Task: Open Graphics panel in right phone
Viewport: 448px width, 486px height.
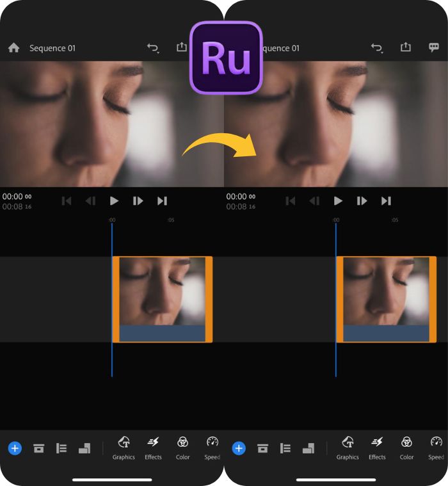Action: 348,448
